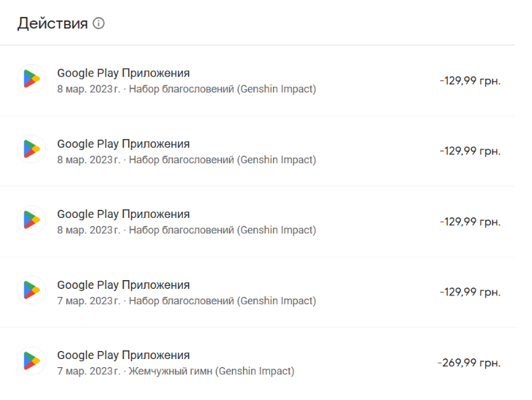
Task: Click the Google Play icon of the first transaction
Action: click(x=31, y=79)
